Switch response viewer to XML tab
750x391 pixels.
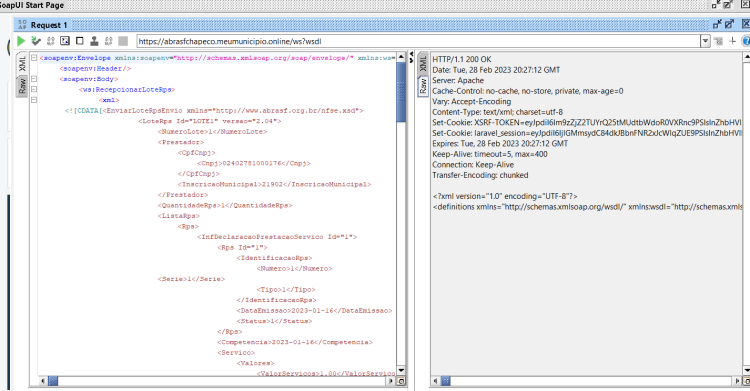(x=423, y=64)
